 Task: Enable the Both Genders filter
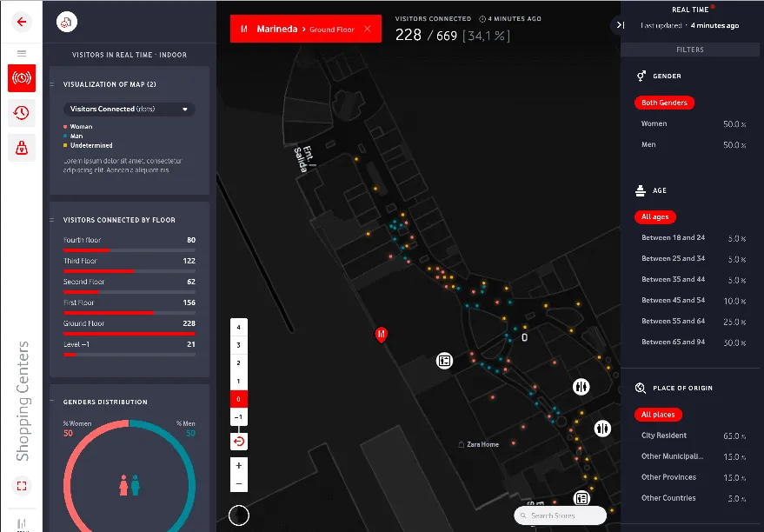pos(664,103)
